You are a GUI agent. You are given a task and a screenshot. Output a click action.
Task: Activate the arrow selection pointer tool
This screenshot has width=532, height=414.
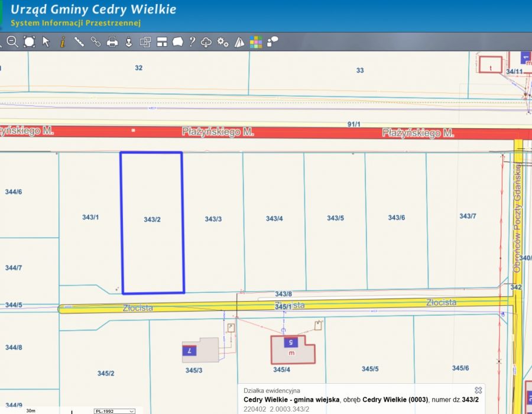pyautogui.click(x=46, y=42)
